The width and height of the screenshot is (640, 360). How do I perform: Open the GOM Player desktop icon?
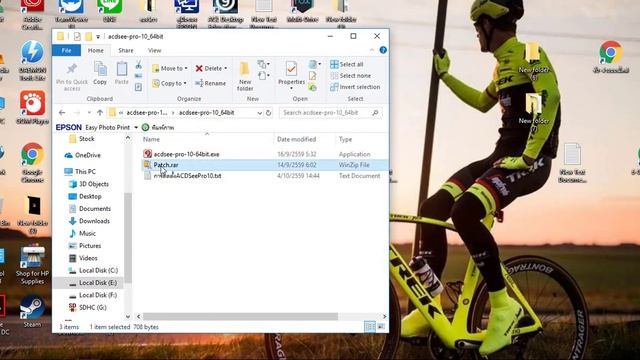(32, 108)
